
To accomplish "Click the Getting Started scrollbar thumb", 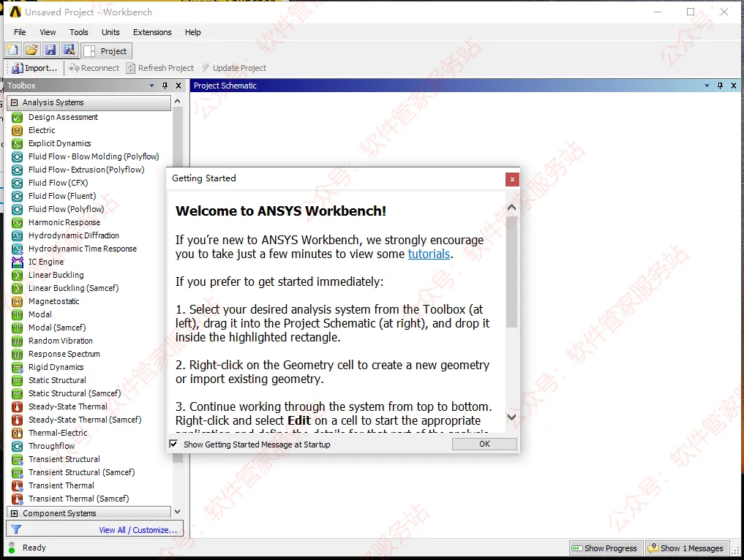I will 511,272.
